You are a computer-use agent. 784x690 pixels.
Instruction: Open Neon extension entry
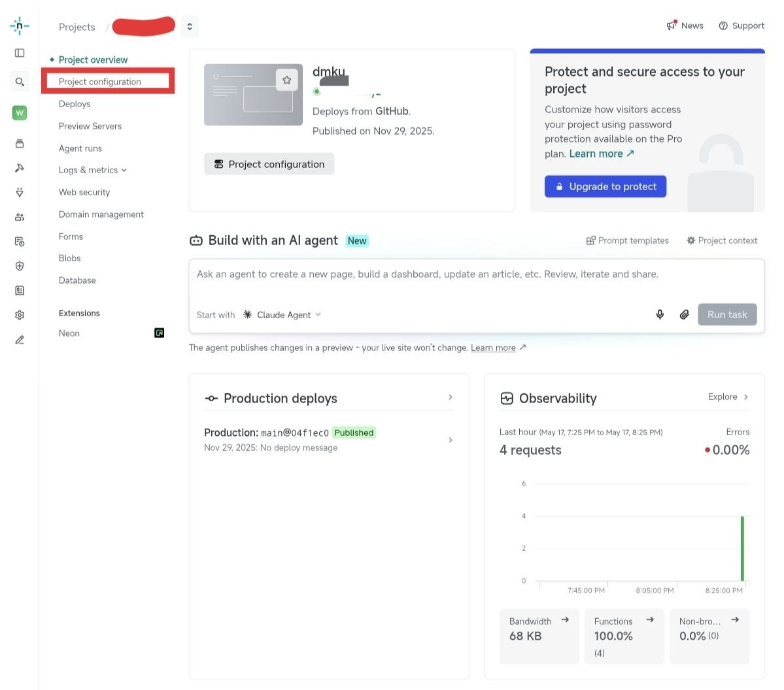(x=69, y=333)
